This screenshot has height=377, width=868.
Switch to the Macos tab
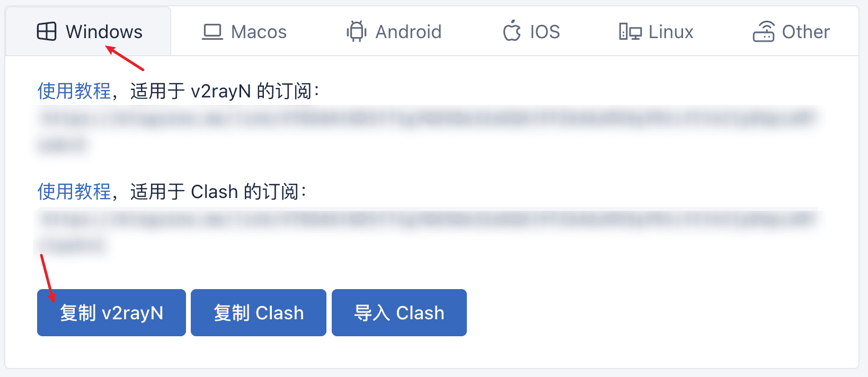click(244, 32)
